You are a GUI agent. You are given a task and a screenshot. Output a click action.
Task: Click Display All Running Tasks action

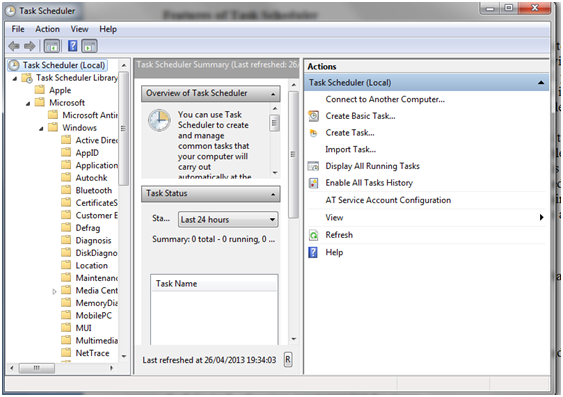[372, 166]
